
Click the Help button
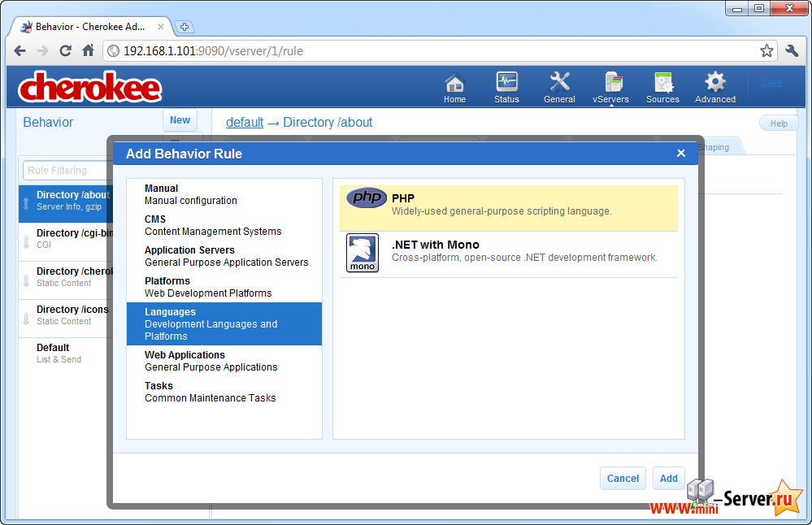coord(779,124)
